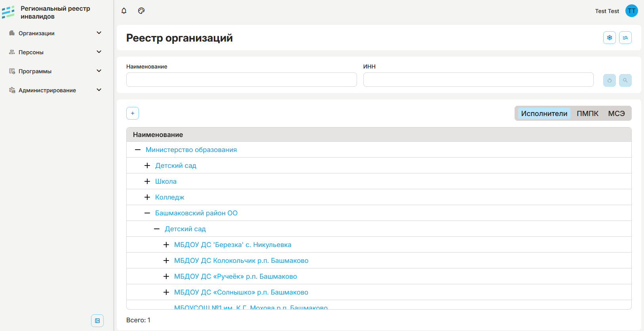Click the reset filter button
Screen dimensions: 644x331
click(x=609, y=80)
